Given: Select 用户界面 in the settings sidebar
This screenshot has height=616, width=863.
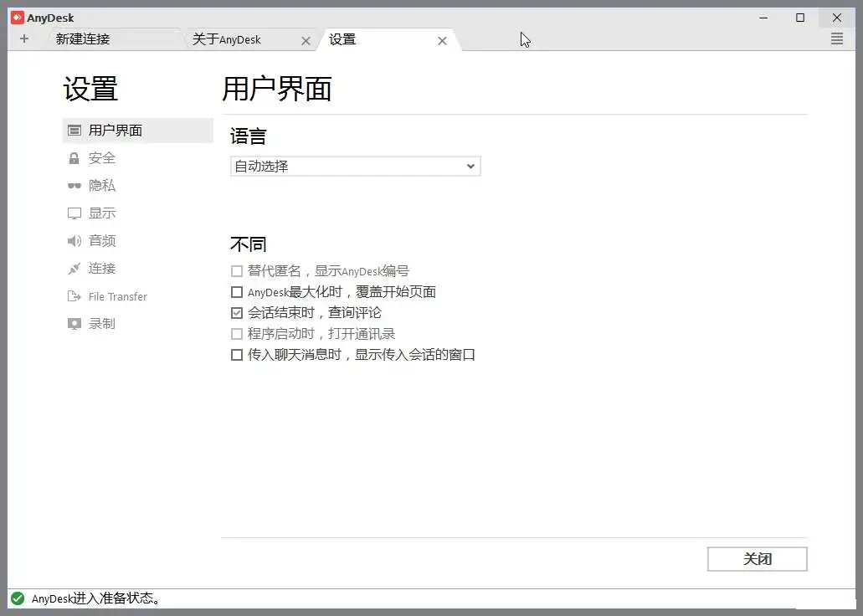Looking at the screenshot, I should coord(113,130).
